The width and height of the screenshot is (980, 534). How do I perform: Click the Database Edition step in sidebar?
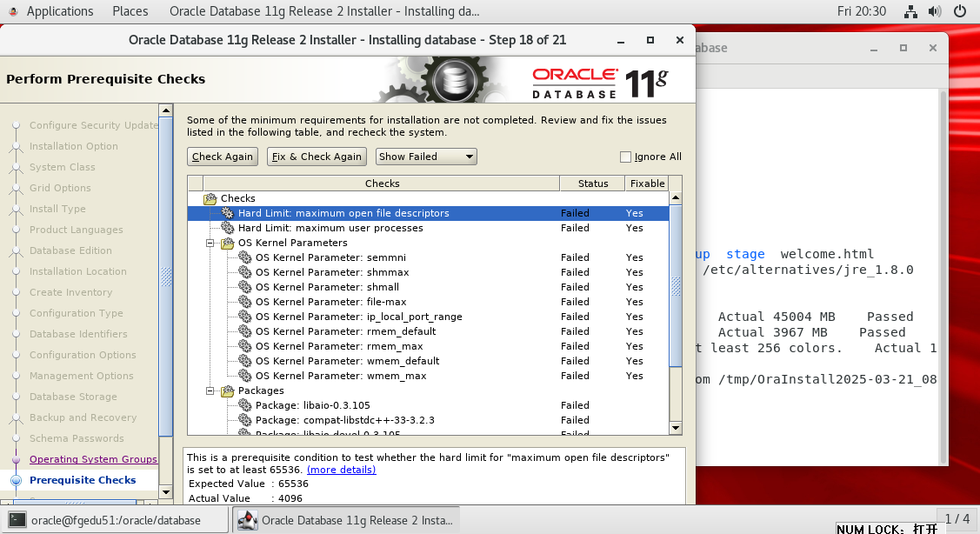click(70, 250)
